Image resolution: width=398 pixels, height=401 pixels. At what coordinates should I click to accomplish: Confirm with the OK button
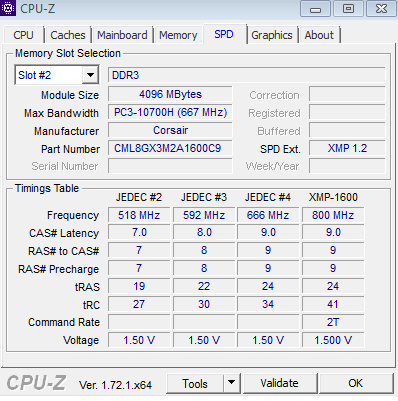pos(356,383)
